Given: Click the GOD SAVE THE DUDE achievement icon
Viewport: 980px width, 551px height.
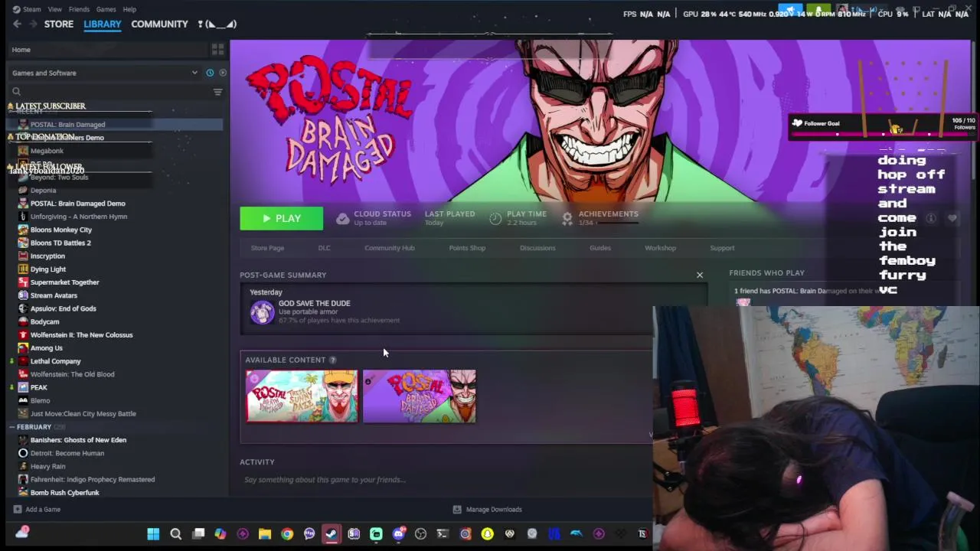Looking at the screenshot, I should [262, 312].
